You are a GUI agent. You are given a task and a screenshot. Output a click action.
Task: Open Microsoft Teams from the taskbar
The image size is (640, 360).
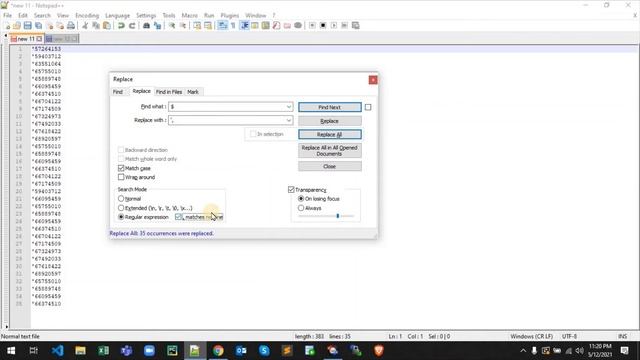point(126,351)
